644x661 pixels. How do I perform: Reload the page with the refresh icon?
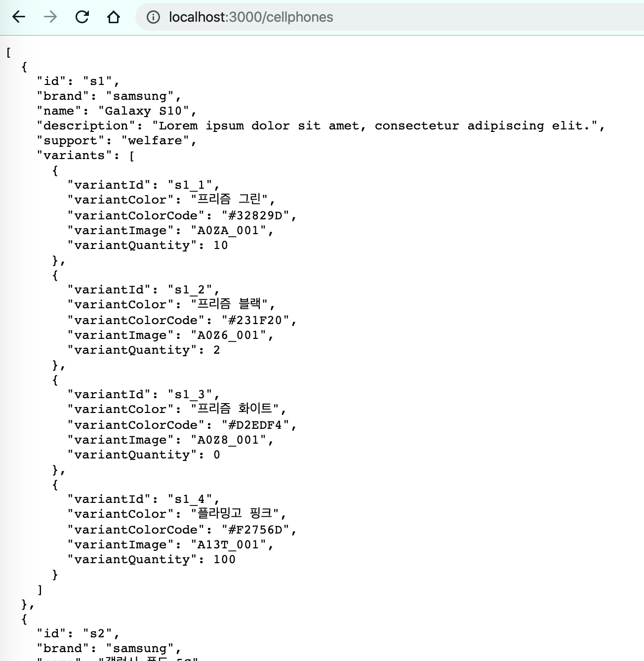pyautogui.click(x=82, y=17)
